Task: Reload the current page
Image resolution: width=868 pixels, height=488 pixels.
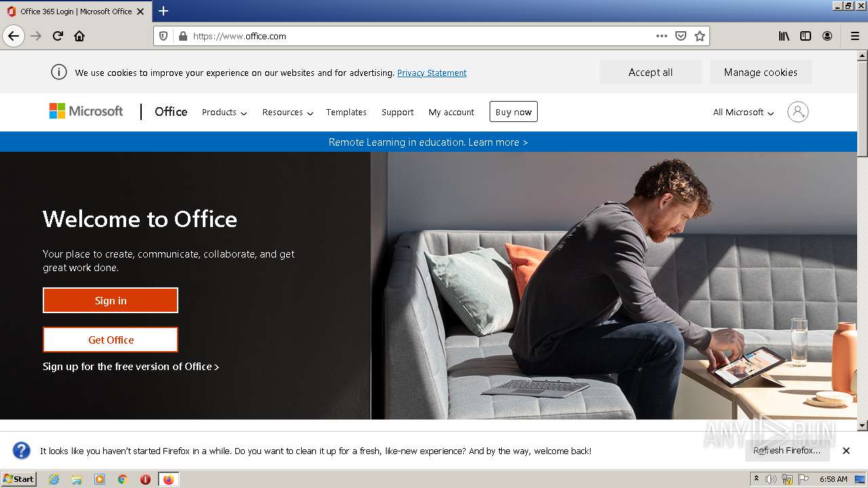Action: [x=58, y=36]
